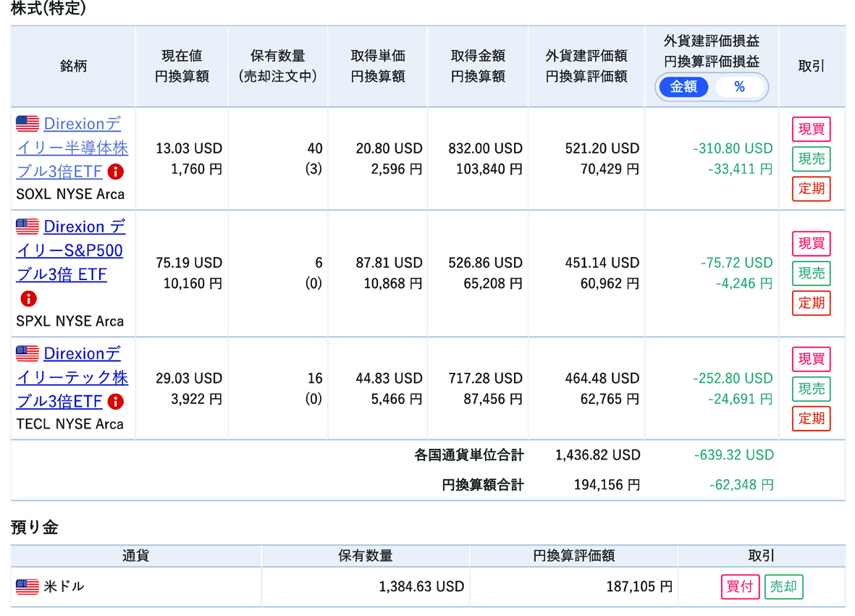The width and height of the screenshot is (855, 616).
Task: Click the 外貨建評価額 column header
Action: [586, 66]
